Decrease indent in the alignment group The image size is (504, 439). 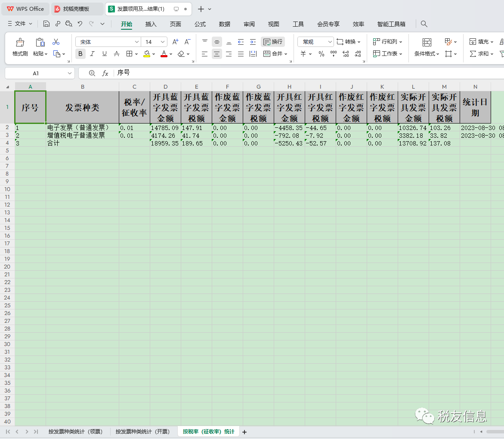click(x=241, y=42)
